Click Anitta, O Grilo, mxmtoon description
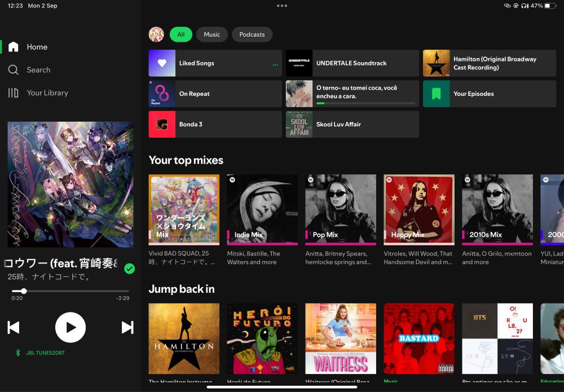 (x=497, y=258)
